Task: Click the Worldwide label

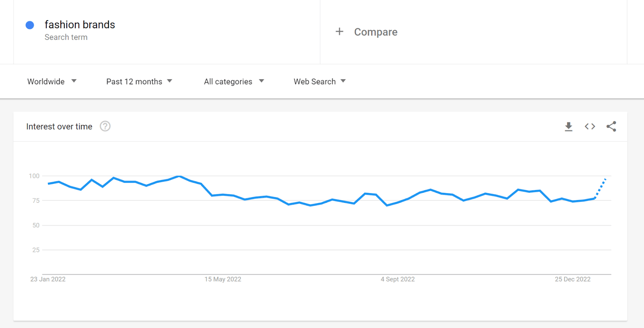Action: 46,81
